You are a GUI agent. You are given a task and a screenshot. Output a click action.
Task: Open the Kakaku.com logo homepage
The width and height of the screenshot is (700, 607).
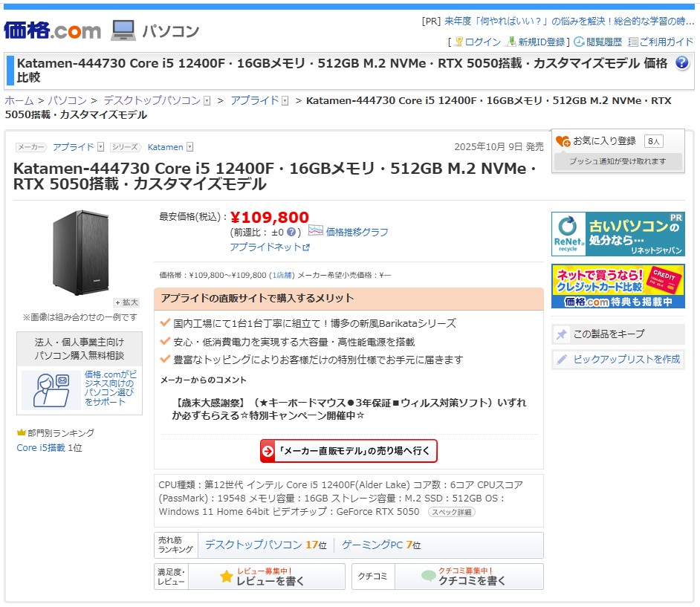coord(52,30)
